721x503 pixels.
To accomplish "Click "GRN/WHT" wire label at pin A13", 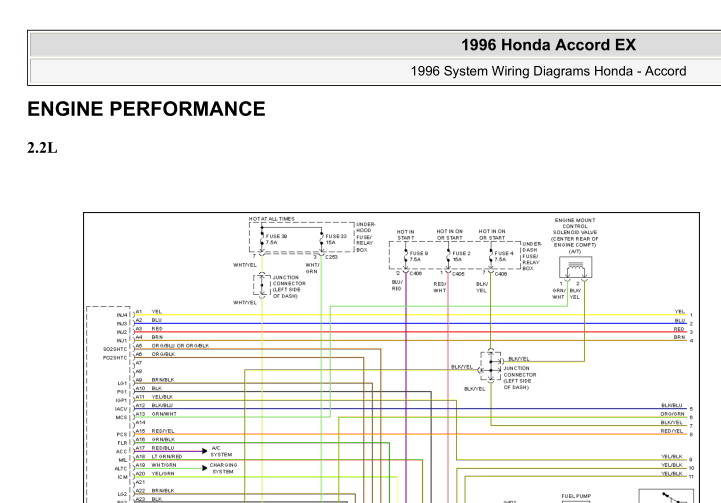I will (164, 414).
